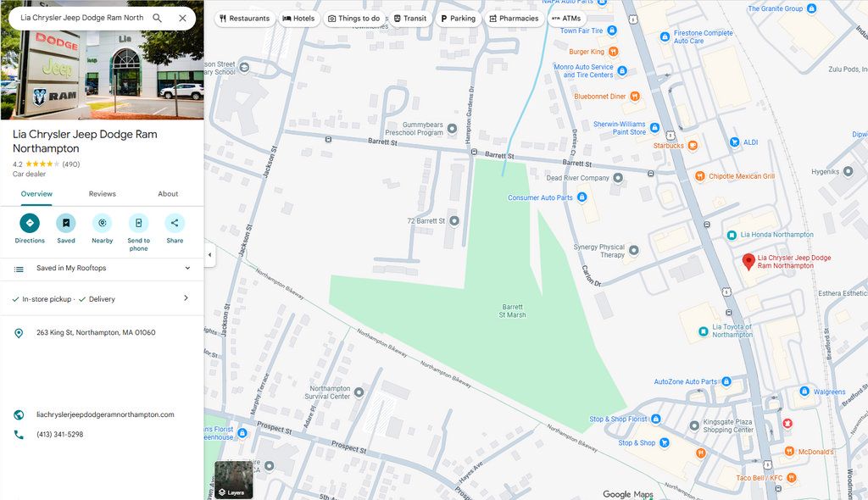Click the Lia Toyota of Northampton marker
Image resolution: width=868 pixels, height=500 pixels.
coord(703,331)
